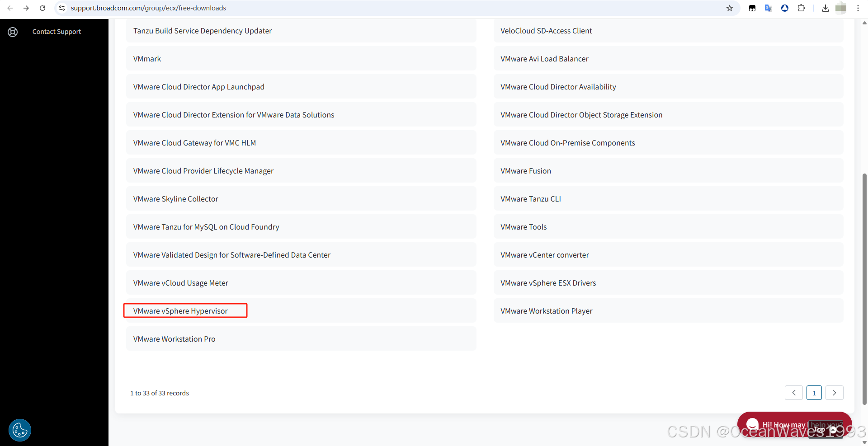Click the page vertical scrollbar thumb
The width and height of the screenshot is (868, 446).
tap(864, 289)
